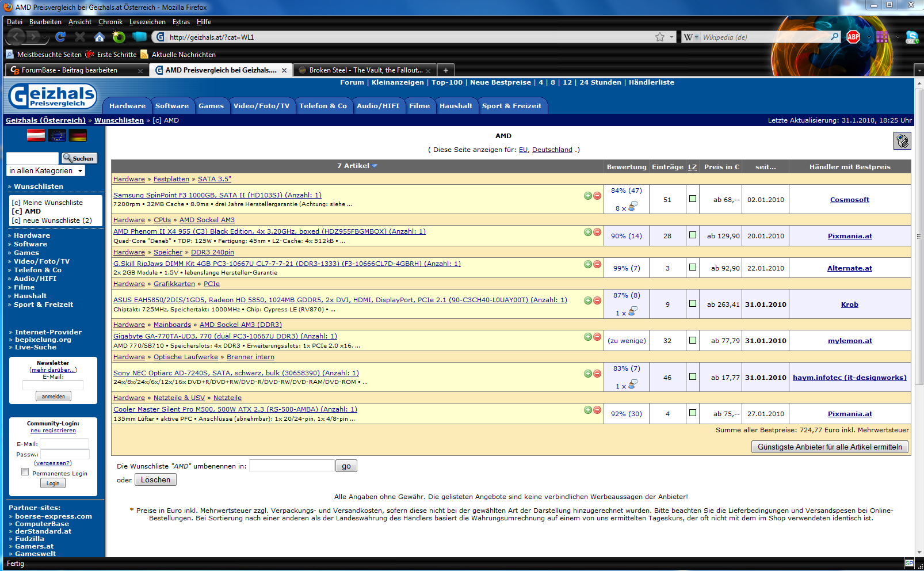Open the Extras menu
Image resolution: width=924 pixels, height=571 pixels.
pyautogui.click(x=181, y=22)
